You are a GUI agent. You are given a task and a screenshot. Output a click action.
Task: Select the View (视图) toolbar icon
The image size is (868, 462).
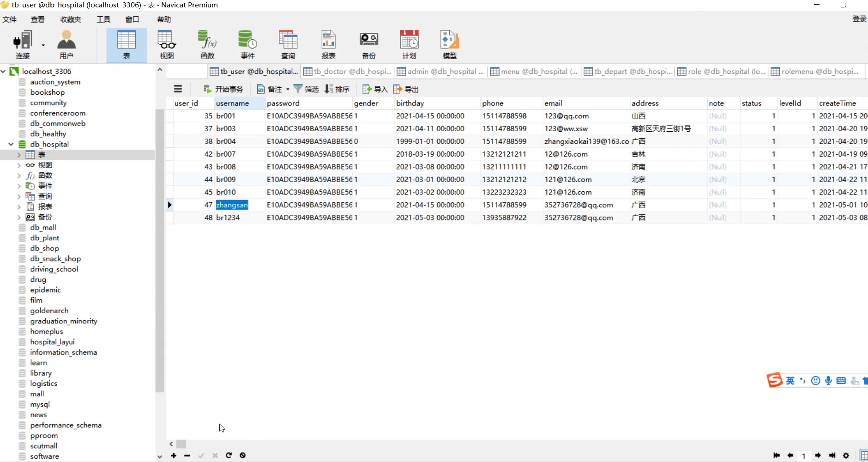coord(167,45)
